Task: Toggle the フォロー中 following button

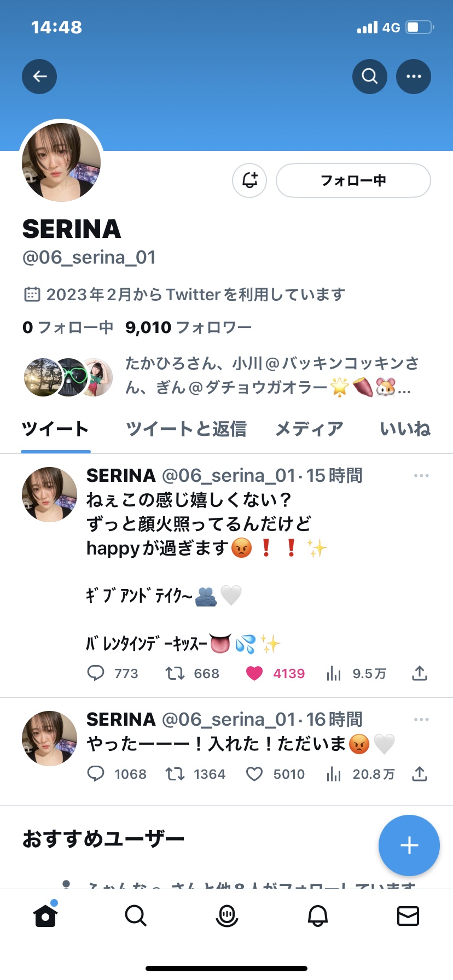Action: pyautogui.click(x=353, y=180)
